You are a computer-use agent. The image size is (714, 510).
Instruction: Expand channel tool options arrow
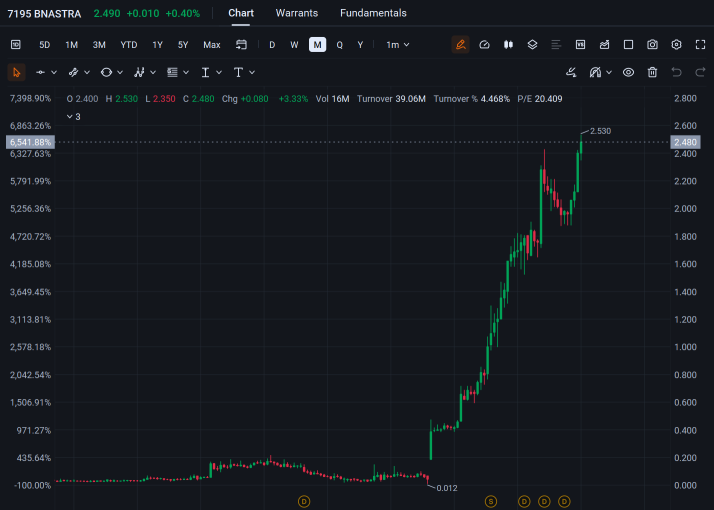87,72
